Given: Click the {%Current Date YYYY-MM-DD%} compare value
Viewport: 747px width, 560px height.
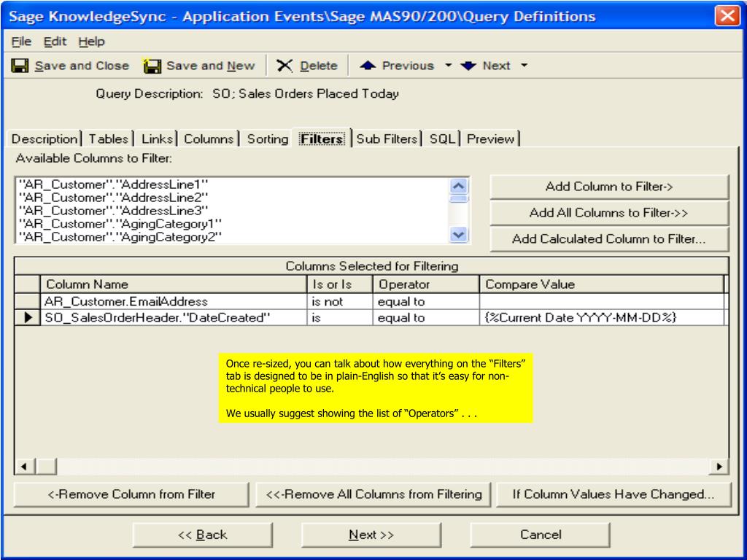Looking at the screenshot, I should 602,318.
